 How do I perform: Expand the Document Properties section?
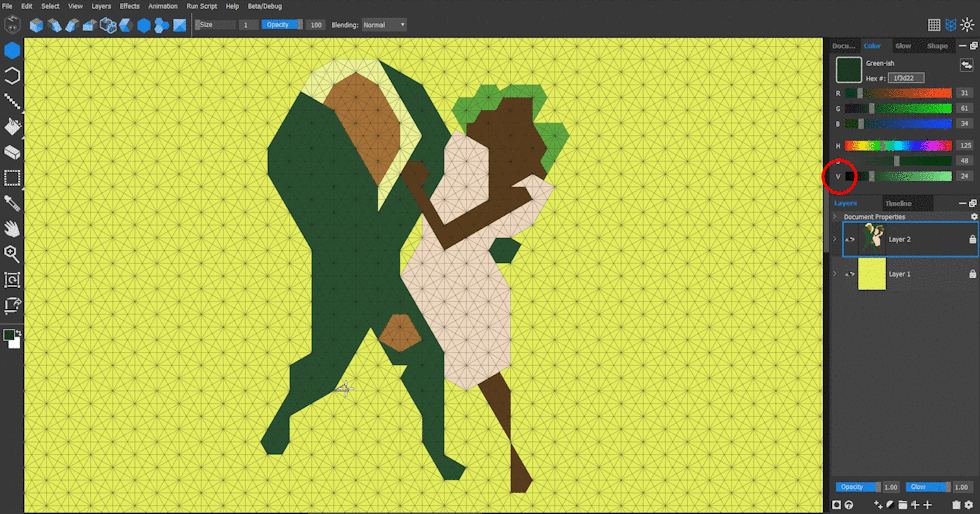coord(835,216)
